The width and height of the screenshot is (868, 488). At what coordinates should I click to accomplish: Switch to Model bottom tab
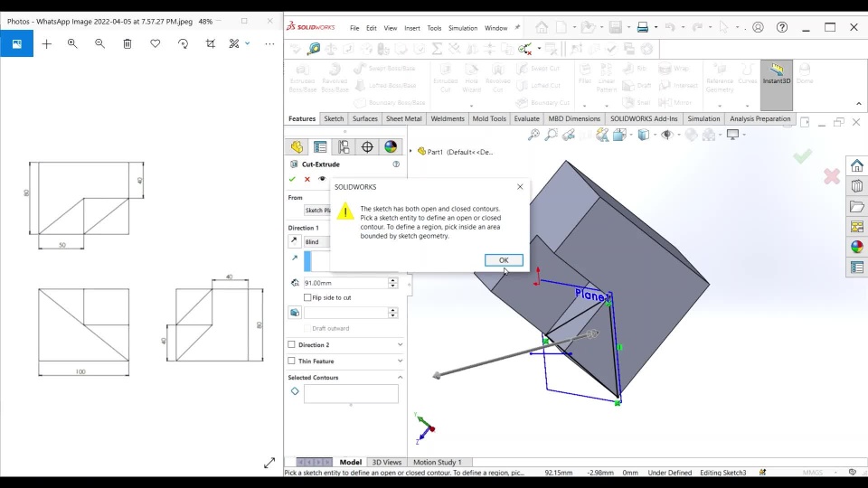coord(351,462)
